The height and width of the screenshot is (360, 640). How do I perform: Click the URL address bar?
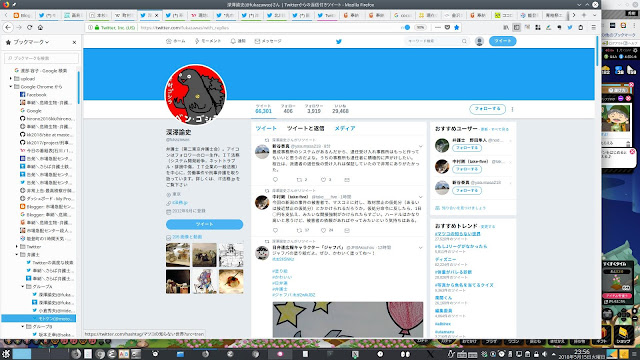(269, 27)
